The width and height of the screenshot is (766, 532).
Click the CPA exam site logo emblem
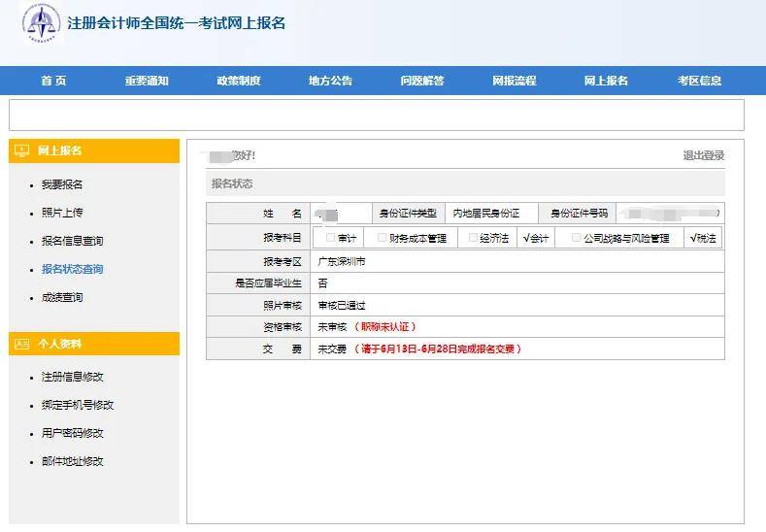42,23
